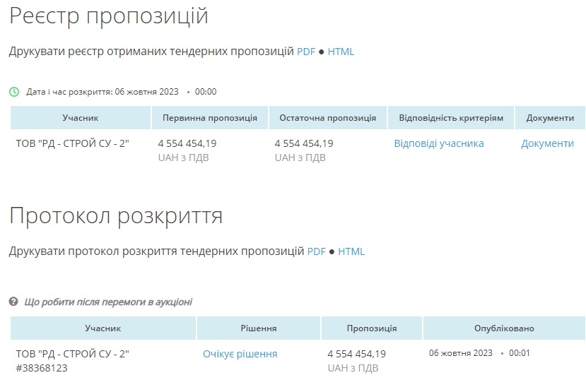Click 'Пропозиція' column header
Image resolution: width=586 pixels, height=392 pixels.
(372, 328)
